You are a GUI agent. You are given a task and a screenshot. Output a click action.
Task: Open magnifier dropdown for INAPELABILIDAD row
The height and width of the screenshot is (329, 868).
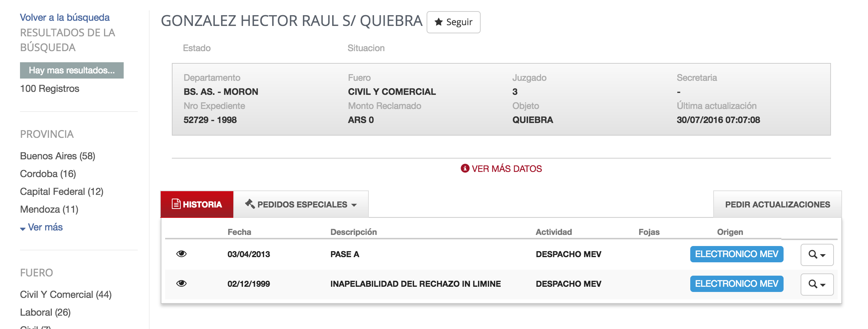[x=817, y=284]
